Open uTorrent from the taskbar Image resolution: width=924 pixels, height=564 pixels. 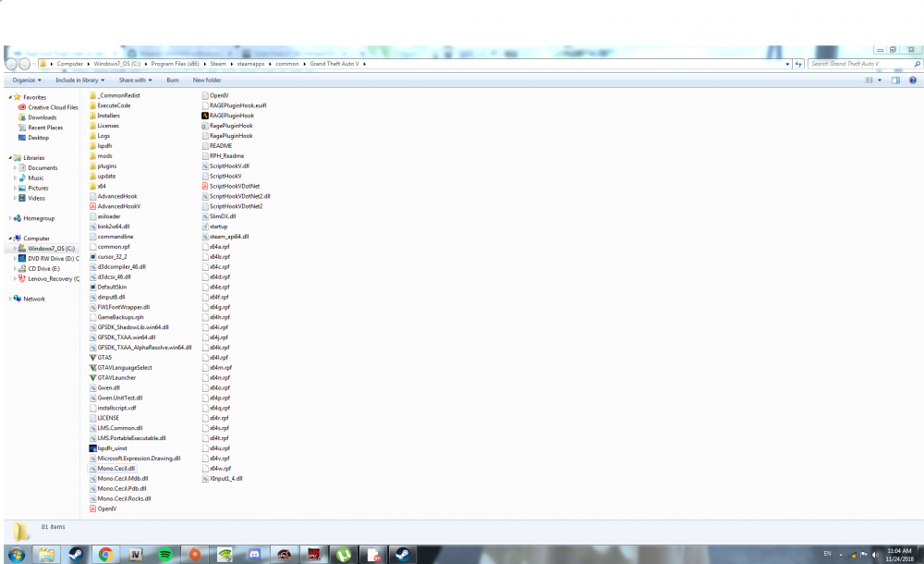tap(344, 555)
